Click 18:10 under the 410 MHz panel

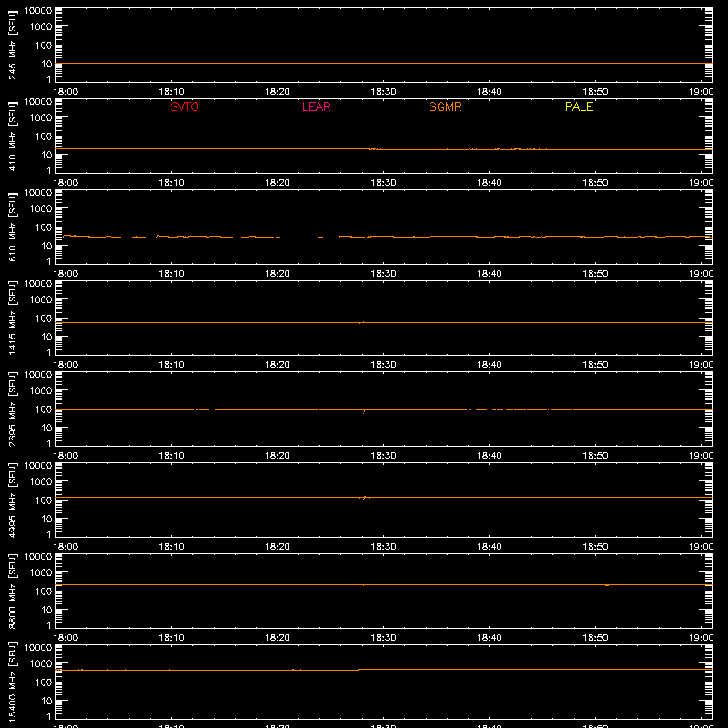point(172,183)
